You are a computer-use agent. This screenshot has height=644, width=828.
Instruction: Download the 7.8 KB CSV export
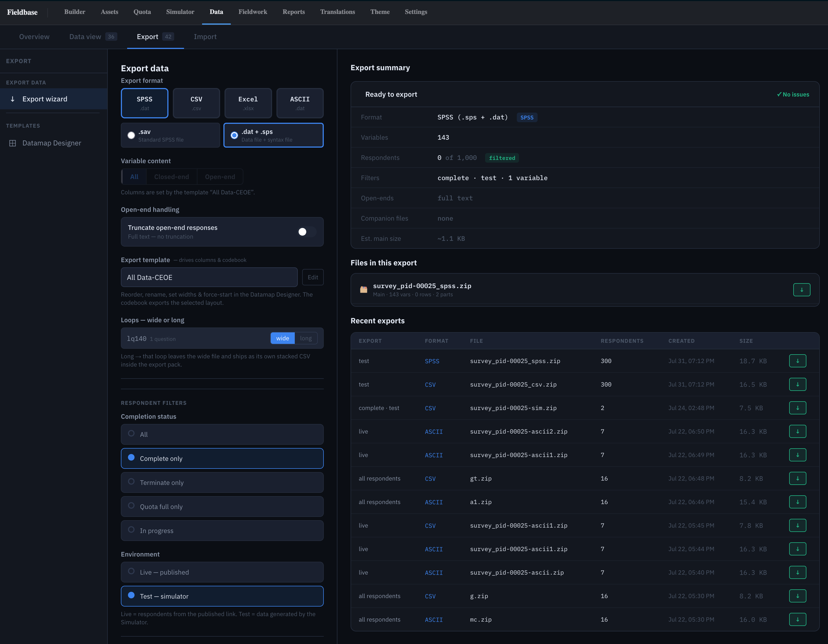click(x=797, y=525)
